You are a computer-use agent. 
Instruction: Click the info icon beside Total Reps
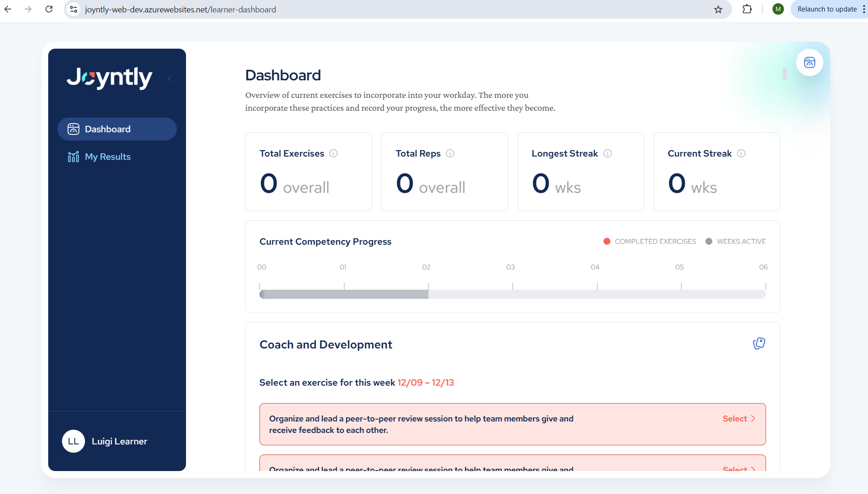tap(450, 153)
